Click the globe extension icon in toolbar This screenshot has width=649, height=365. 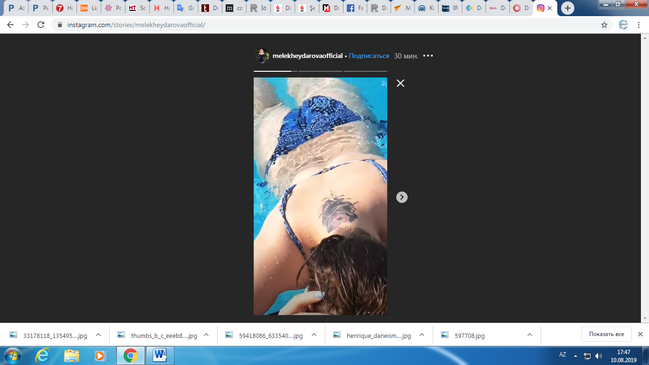click(623, 25)
